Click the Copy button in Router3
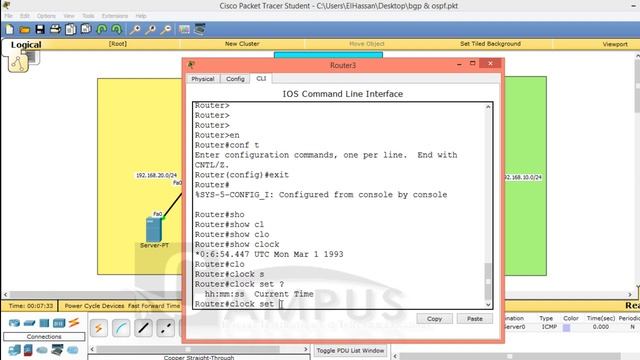Image resolution: width=640 pixels, height=360 pixels. (434, 319)
